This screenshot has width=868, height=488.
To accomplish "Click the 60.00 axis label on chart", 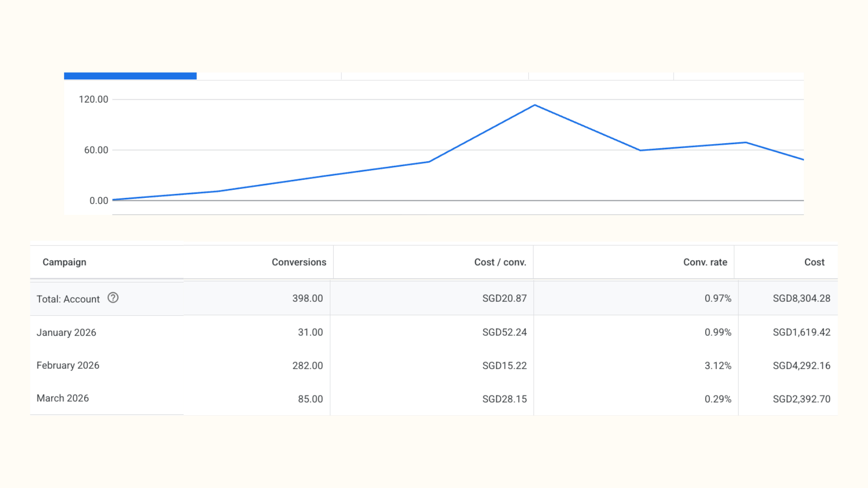I will point(96,150).
